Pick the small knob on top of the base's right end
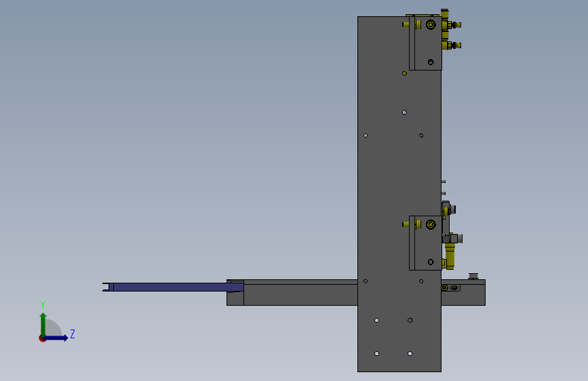This screenshot has height=381, width=588. (x=473, y=276)
